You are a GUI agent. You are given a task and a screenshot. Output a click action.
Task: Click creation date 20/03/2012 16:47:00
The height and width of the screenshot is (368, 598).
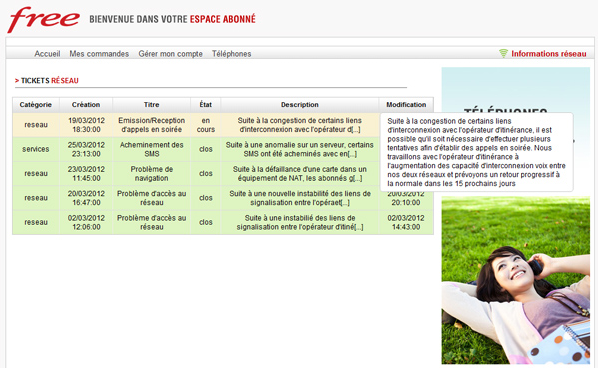pos(86,198)
